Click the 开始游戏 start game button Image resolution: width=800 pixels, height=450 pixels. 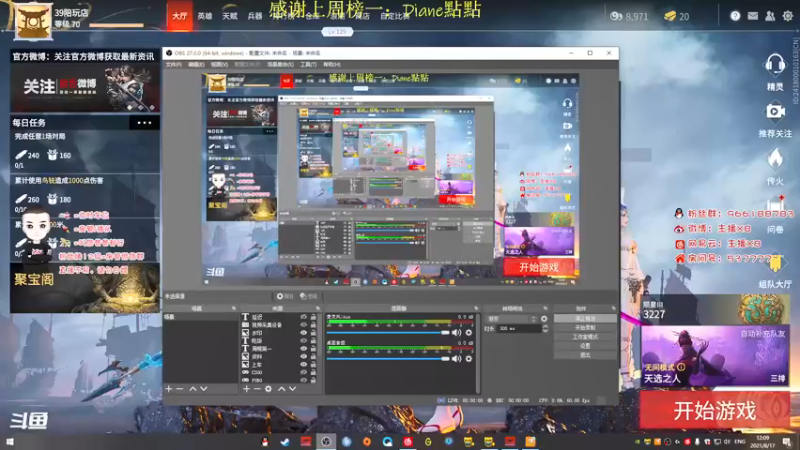(x=714, y=410)
